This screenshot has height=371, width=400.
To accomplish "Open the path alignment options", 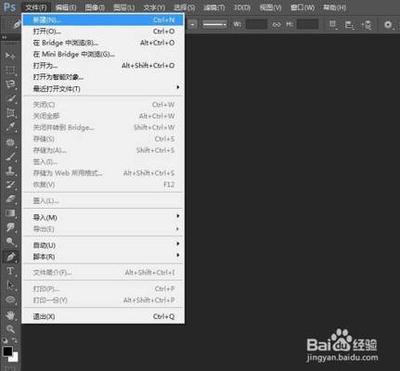I will pos(349,25).
